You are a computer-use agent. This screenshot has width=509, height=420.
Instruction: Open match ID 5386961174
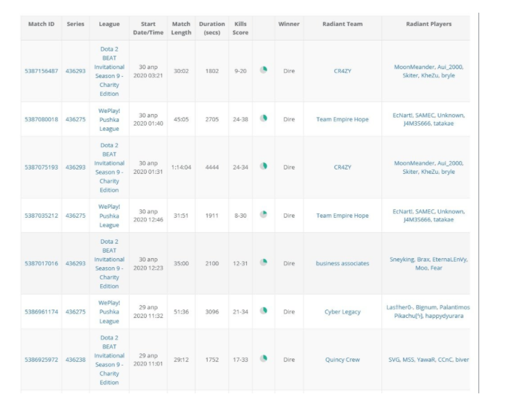coord(41,312)
